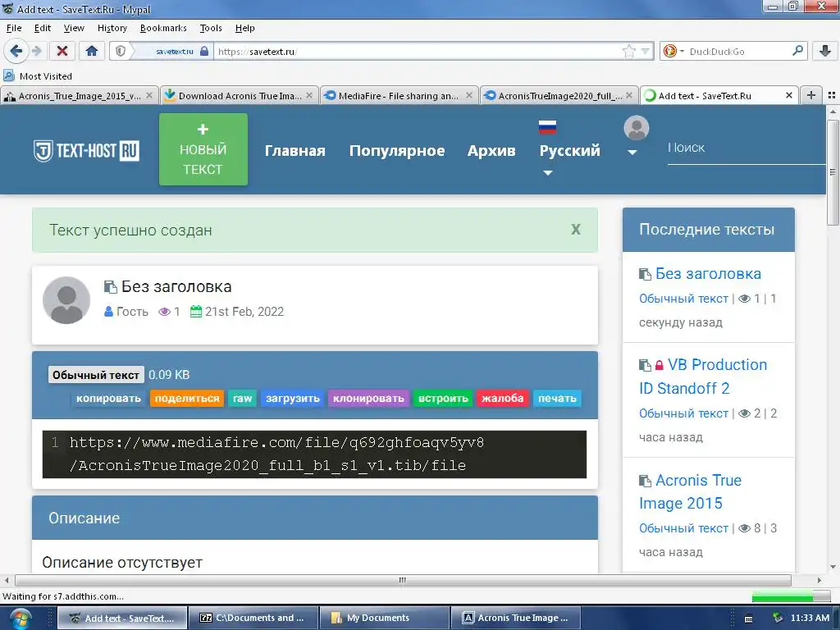The image size is (840, 630).
Task: Click the DuckDuckGo search engine icon
Action: [x=669, y=52]
